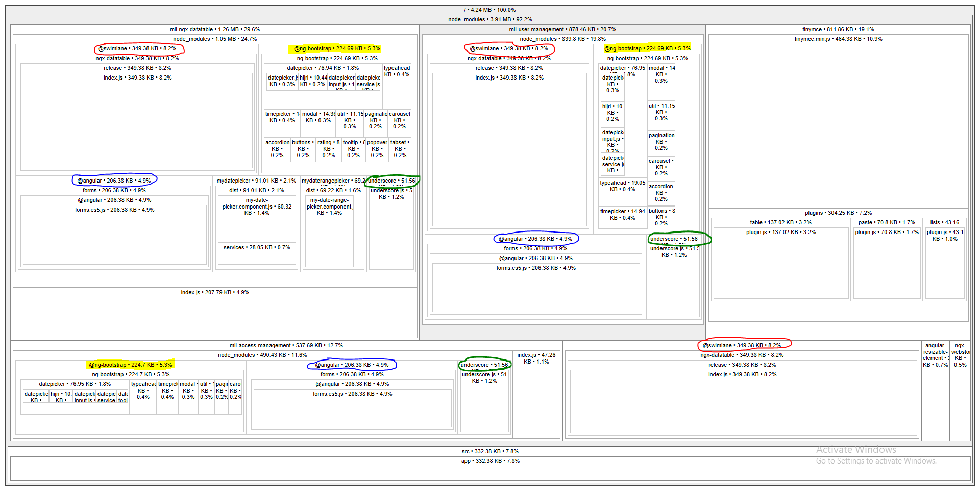Screen dimensions: 980x489
Task: Open the "mydaterangepicker • 69.2" block
Action: point(333,181)
